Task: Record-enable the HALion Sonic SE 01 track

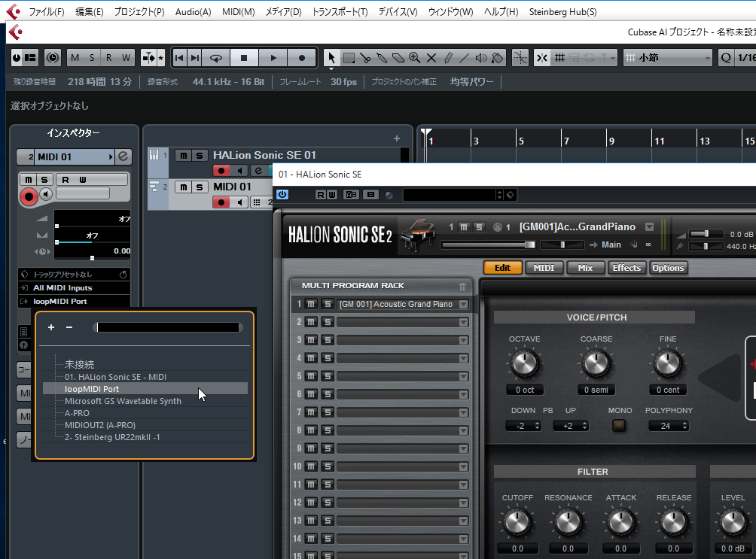Action: (221, 171)
